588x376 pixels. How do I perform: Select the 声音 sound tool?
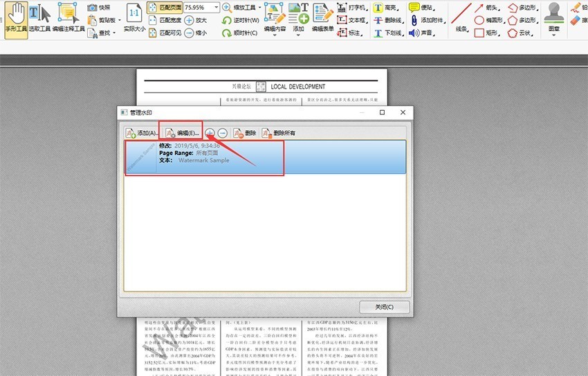422,33
